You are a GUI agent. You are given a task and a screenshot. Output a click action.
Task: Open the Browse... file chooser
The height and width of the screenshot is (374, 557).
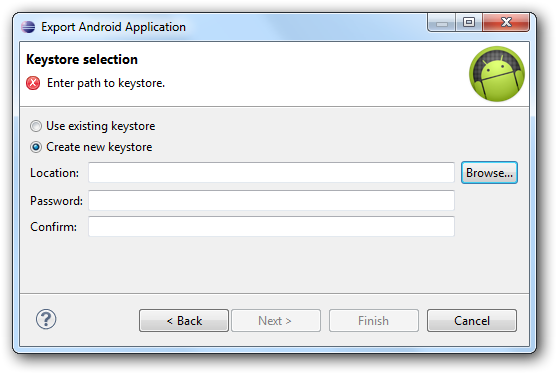pos(489,173)
